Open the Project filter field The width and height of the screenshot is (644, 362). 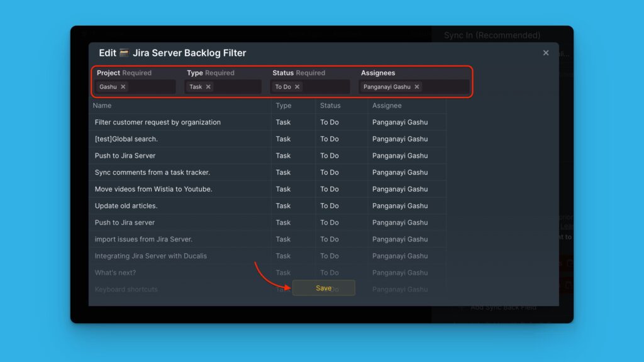tap(135, 87)
